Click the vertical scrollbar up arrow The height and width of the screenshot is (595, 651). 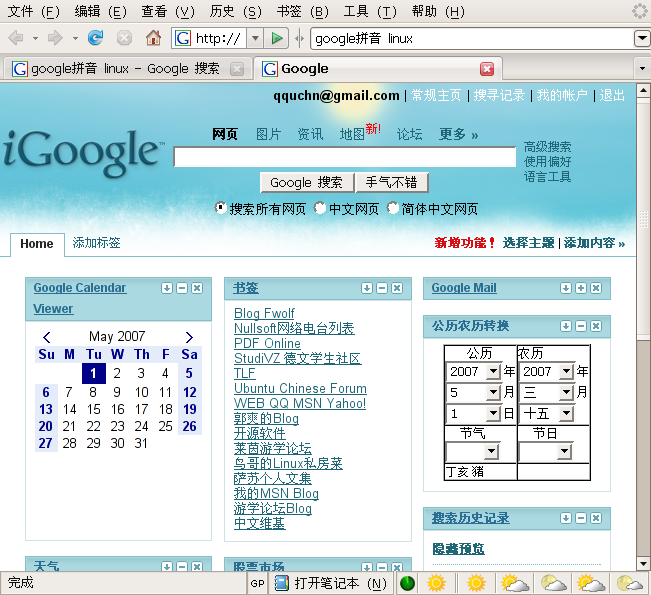[x=644, y=90]
